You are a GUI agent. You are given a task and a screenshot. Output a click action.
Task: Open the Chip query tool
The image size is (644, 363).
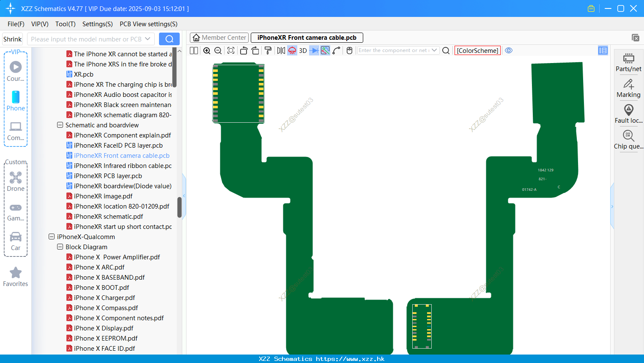tap(628, 140)
